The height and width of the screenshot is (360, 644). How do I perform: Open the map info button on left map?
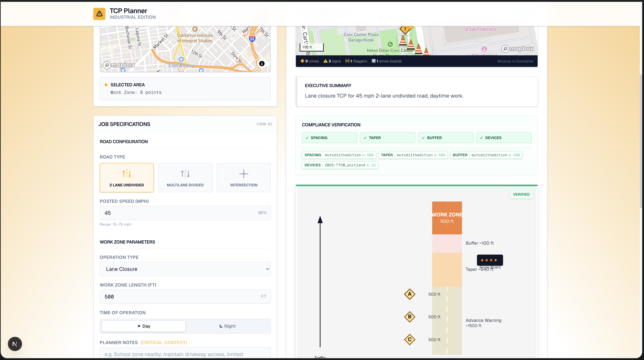(x=262, y=64)
